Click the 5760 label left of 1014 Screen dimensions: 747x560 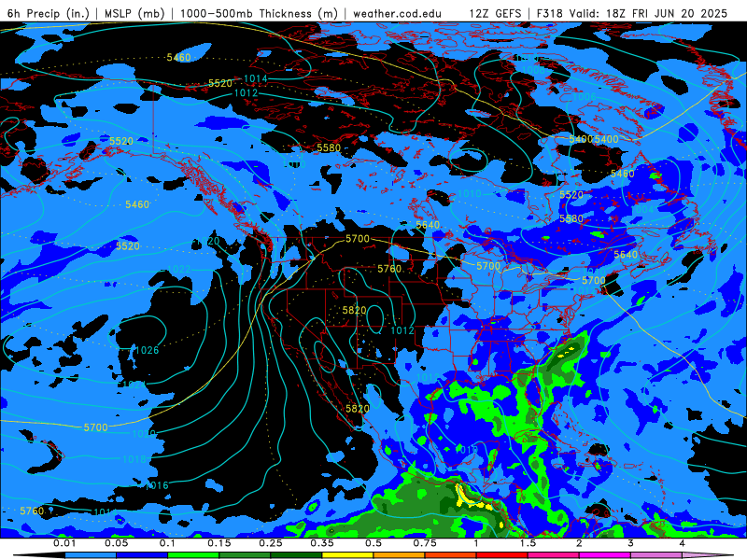pyautogui.click(x=32, y=511)
